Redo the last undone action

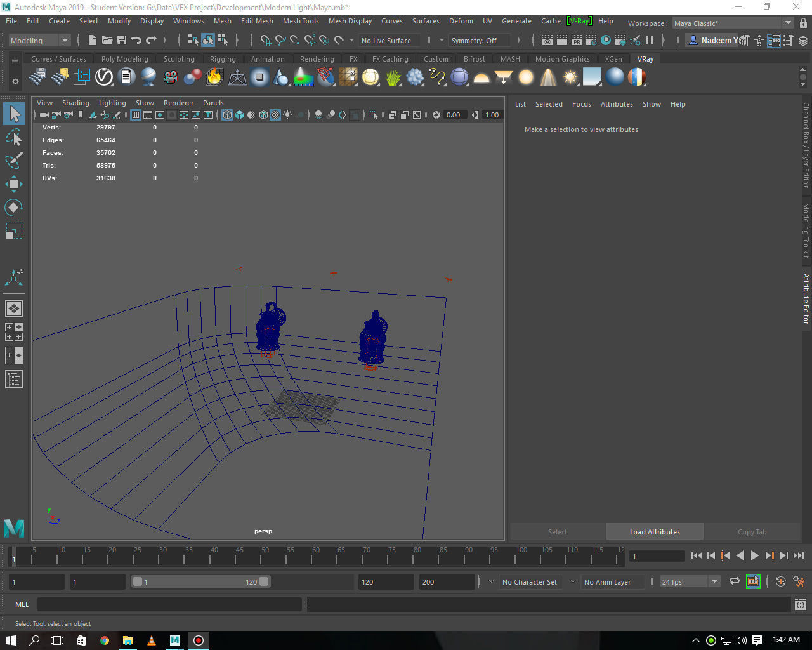pos(151,40)
